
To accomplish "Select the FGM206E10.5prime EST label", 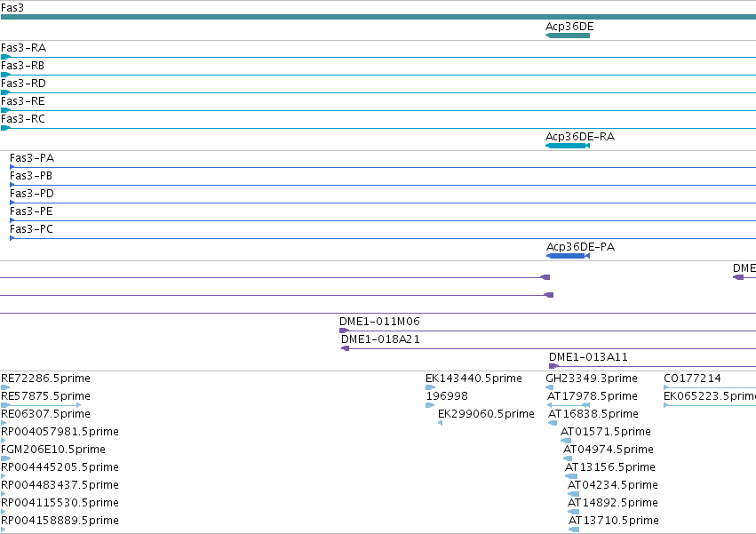I will (53, 450).
